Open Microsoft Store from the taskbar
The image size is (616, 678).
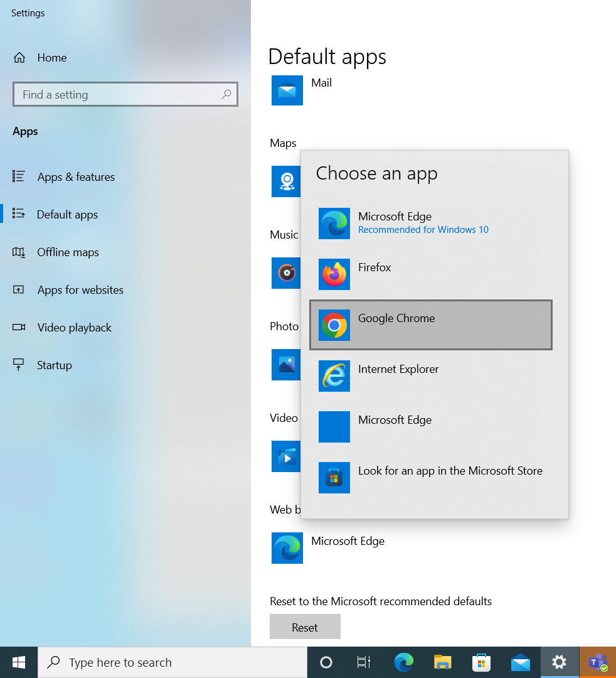point(481,662)
